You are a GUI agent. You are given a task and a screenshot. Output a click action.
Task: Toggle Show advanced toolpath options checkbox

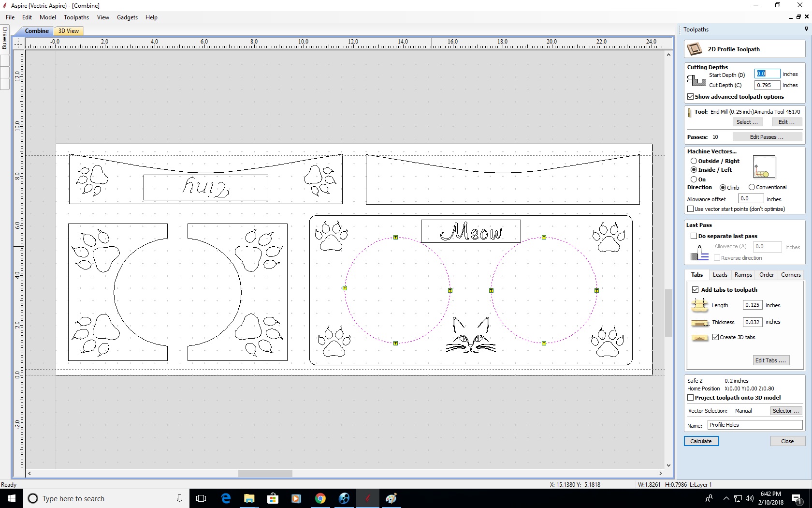coord(690,97)
